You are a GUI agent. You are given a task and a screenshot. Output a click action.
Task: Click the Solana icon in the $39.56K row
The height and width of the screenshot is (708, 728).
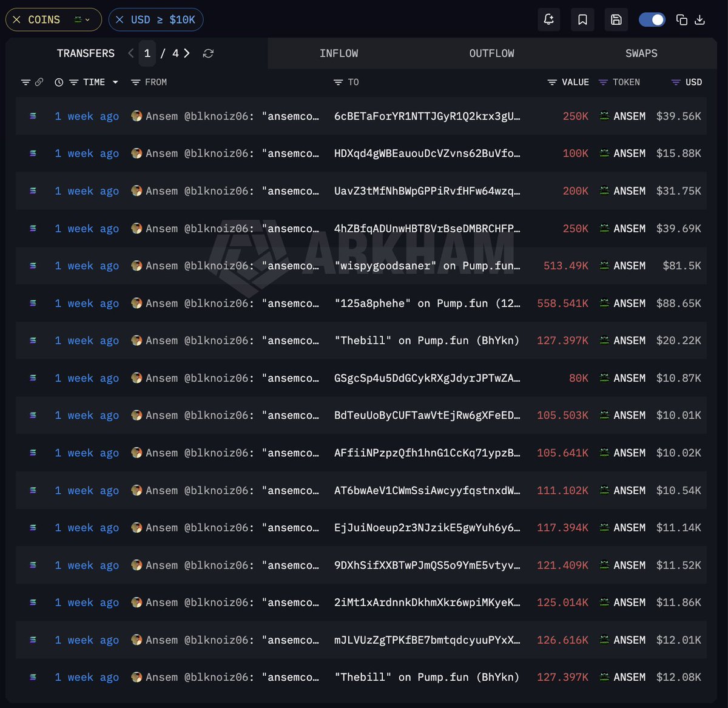tap(33, 116)
